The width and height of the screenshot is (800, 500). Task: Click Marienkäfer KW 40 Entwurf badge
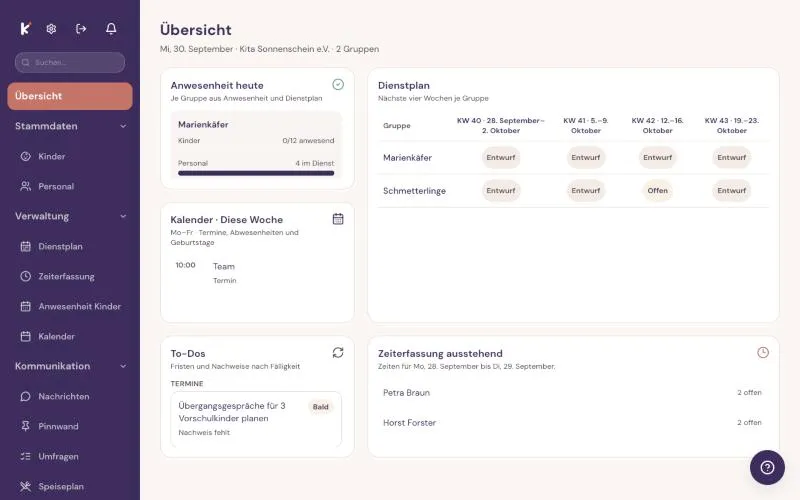point(501,158)
